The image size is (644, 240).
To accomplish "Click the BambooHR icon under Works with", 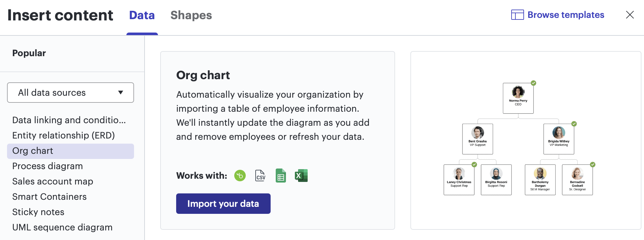I will 240,176.
